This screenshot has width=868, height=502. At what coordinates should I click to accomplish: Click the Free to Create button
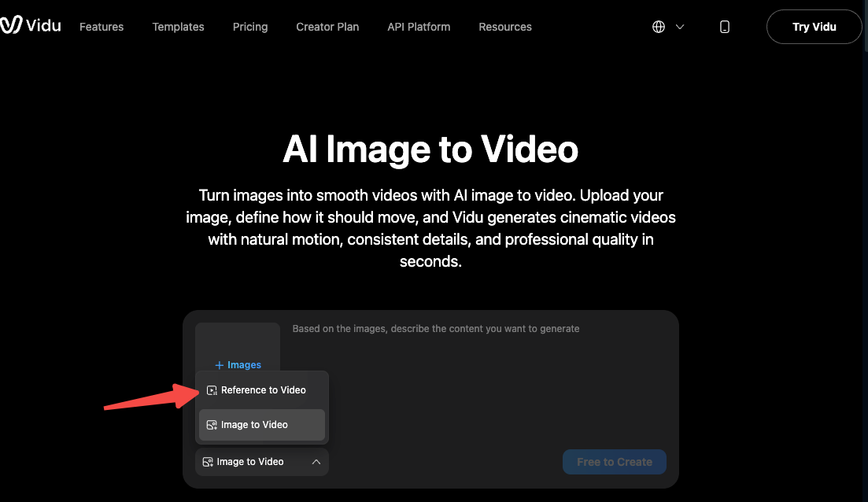pos(615,462)
